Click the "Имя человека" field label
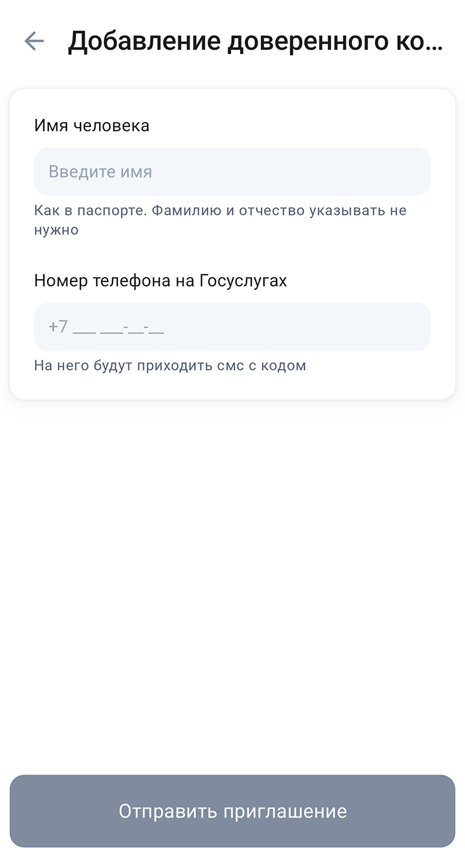 (92, 126)
